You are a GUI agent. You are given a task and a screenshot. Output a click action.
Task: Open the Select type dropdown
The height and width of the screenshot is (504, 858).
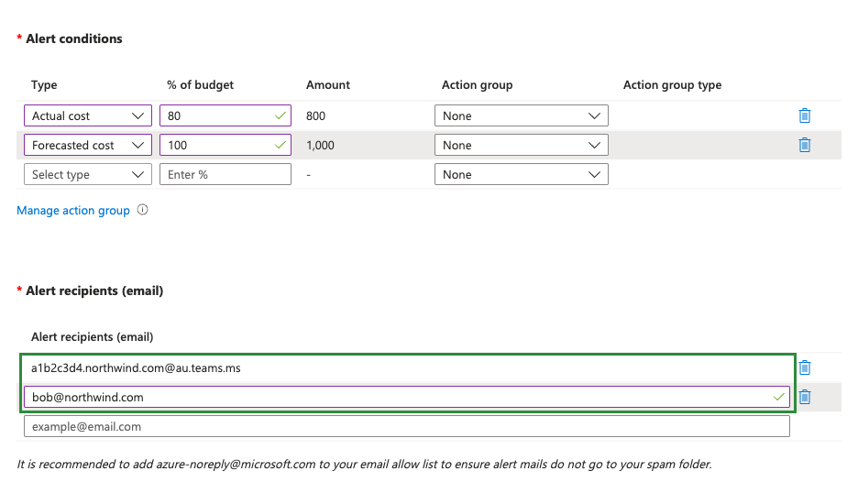point(88,174)
